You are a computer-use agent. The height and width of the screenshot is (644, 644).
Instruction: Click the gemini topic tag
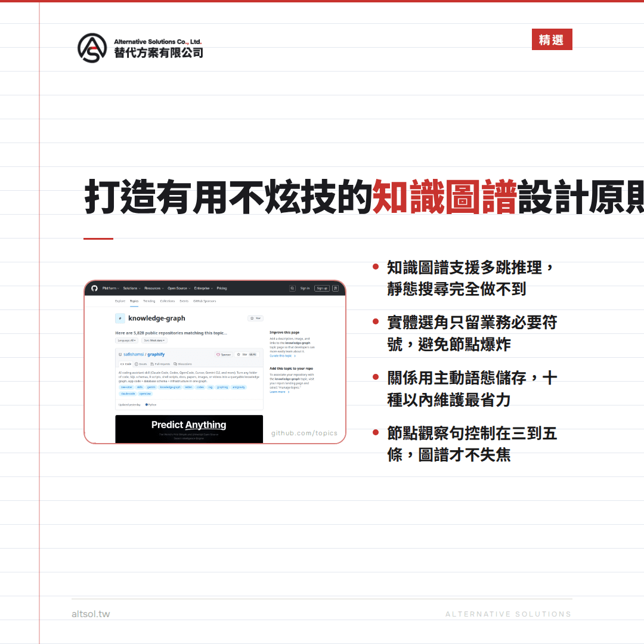pyautogui.click(x=151, y=388)
